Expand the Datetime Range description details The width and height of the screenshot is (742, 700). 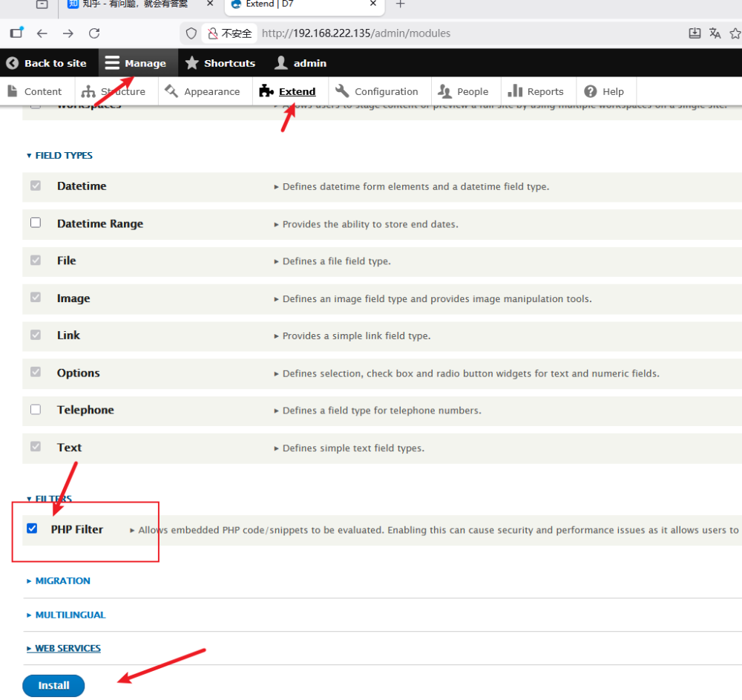pyautogui.click(x=366, y=224)
